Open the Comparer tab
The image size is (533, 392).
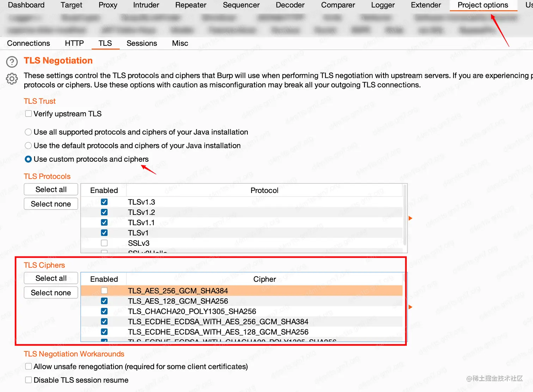click(338, 5)
